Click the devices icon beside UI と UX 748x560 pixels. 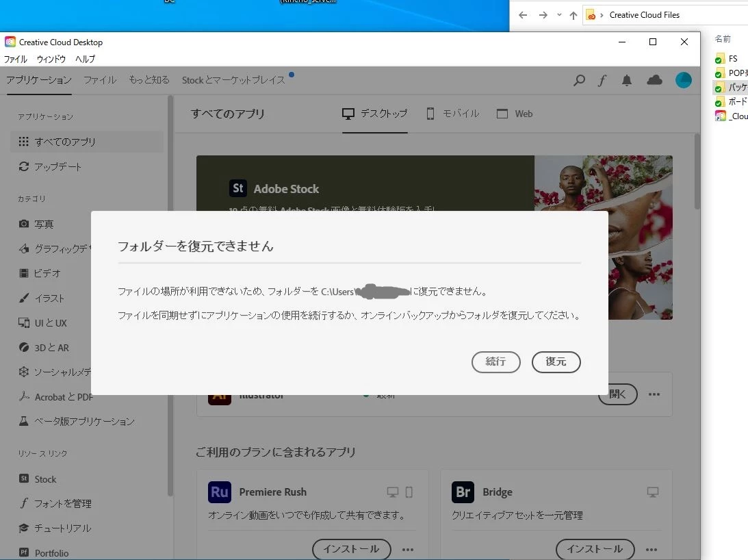click(x=23, y=322)
